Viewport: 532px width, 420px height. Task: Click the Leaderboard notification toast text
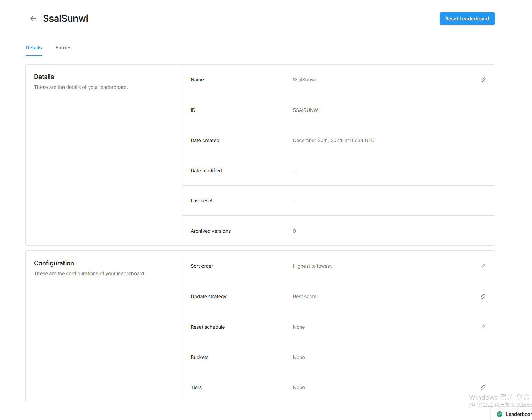coord(519,414)
